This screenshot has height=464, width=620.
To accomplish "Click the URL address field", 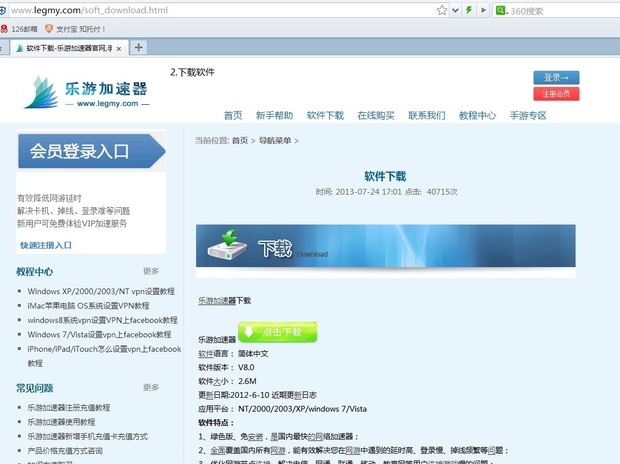I will pos(221,10).
